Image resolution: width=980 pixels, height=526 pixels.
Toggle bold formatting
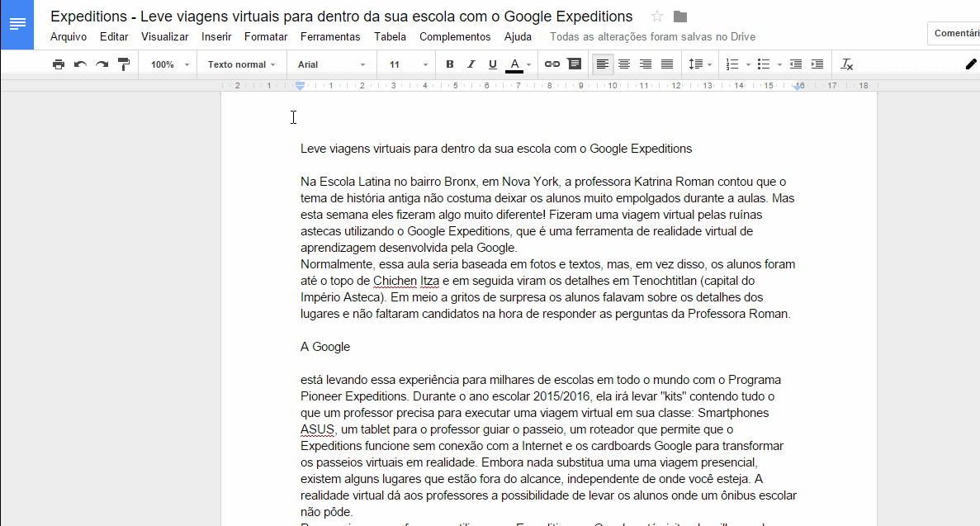point(449,64)
